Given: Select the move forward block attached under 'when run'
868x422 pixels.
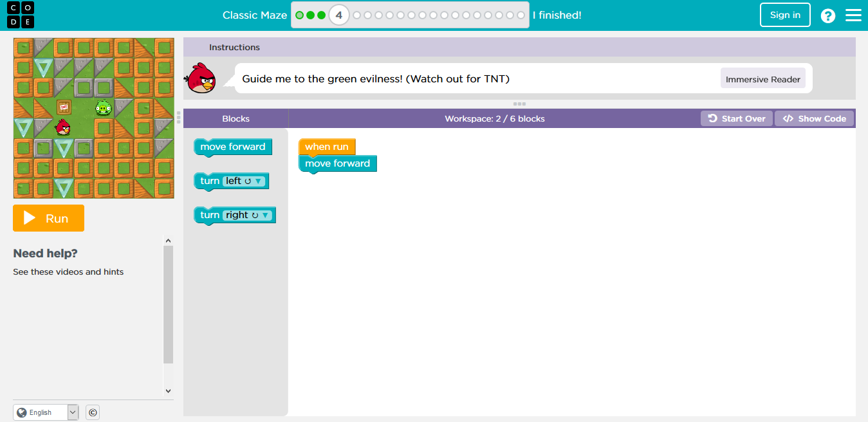Looking at the screenshot, I should point(338,163).
